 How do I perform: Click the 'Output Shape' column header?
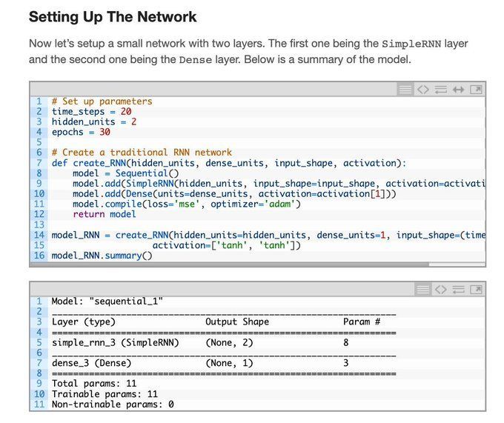(237, 322)
